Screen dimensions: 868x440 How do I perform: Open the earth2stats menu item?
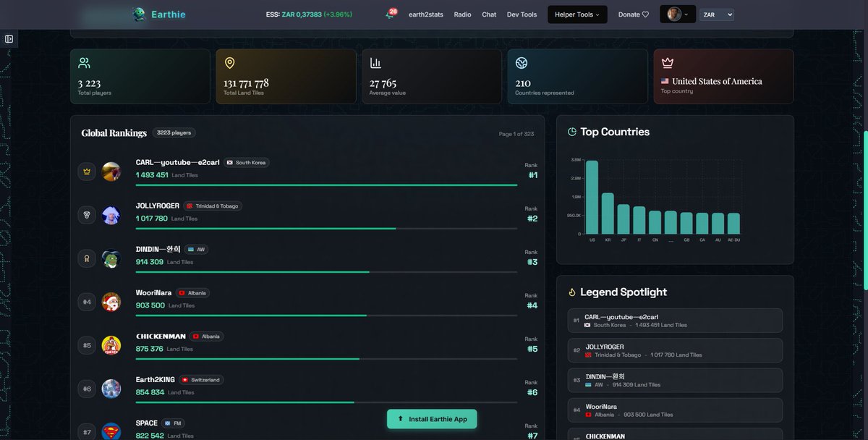point(426,14)
